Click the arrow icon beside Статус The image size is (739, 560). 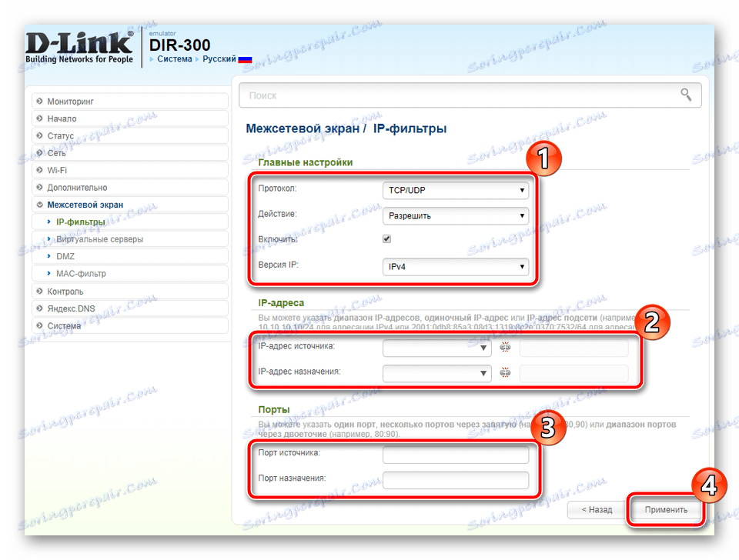pyautogui.click(x=39, y=135)
